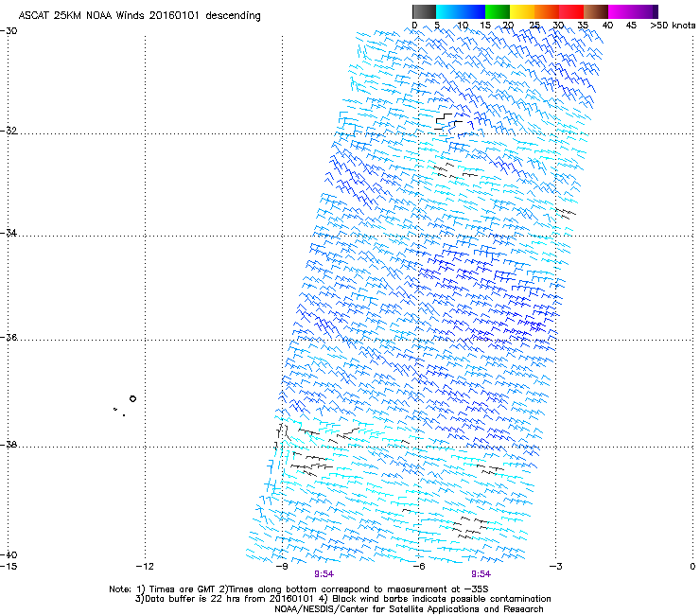The image size is (700, 615).
Task: Click the cyan 5-10 knots legend color
Action: pyautogui.click(x=448, y=11)
